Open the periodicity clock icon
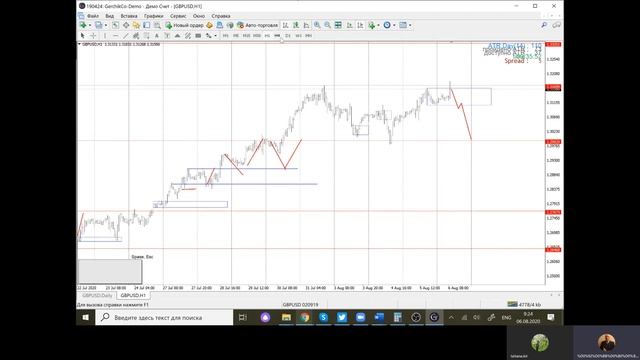Image resolution: width=640 pixels, height=360 pixels. coord(387,25)
